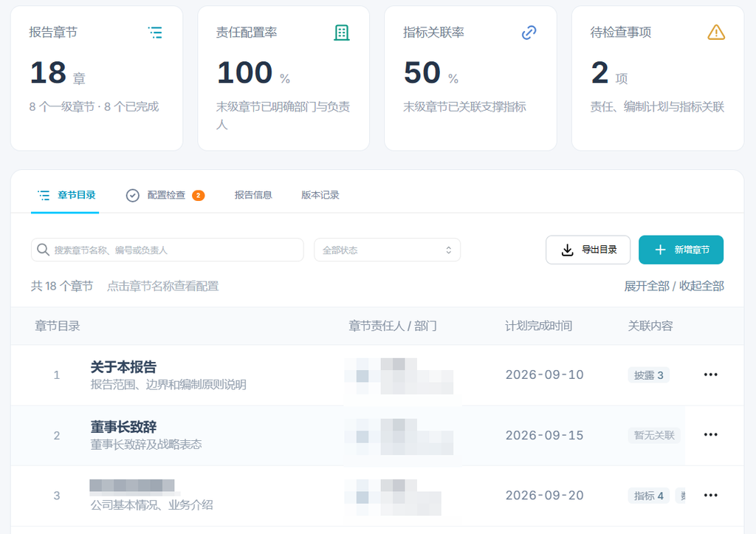Viewport: 756px width, 534px height.
Task: Click the 指标 4 tag
Action: coord(648,496)
